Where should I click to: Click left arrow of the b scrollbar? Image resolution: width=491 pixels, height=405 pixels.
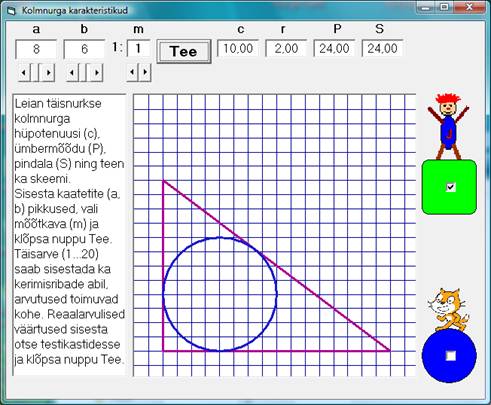[x=72, y=72]
